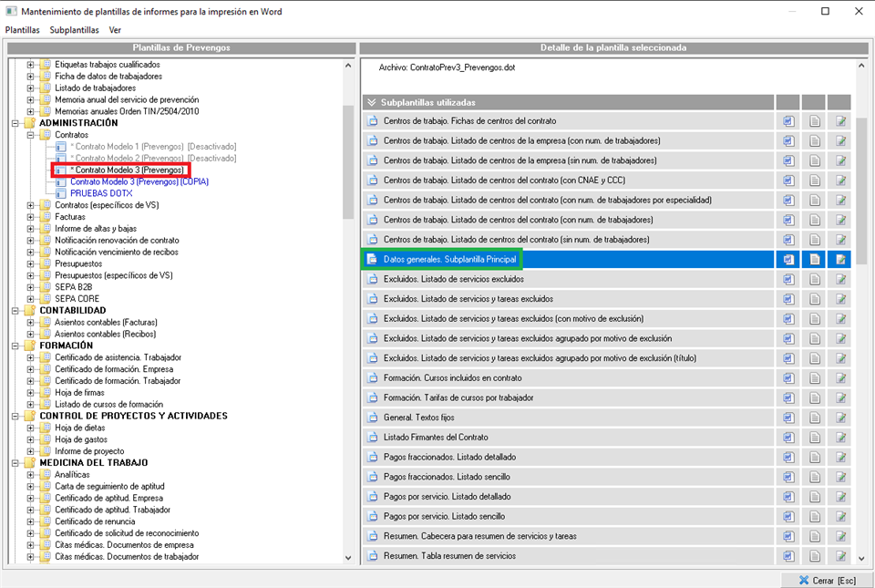
Task: Select Contrato Modelo 3 (Prevengos) (COPIA) template
Action: point(139,181)
